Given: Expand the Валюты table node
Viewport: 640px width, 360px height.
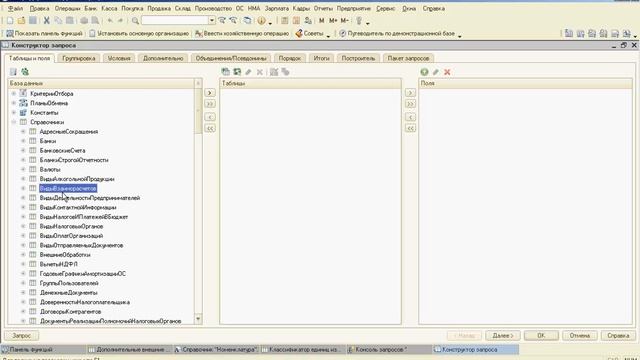Looking at the screenshot, I should (23, 169).
